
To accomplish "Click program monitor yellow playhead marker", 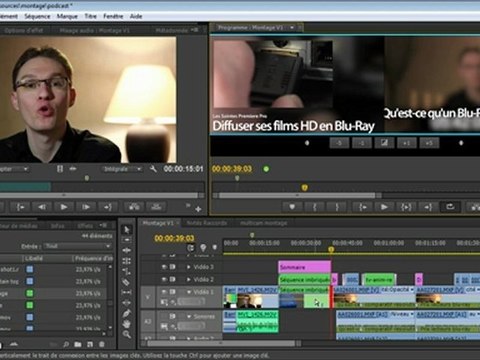I will tap(304, 188).
